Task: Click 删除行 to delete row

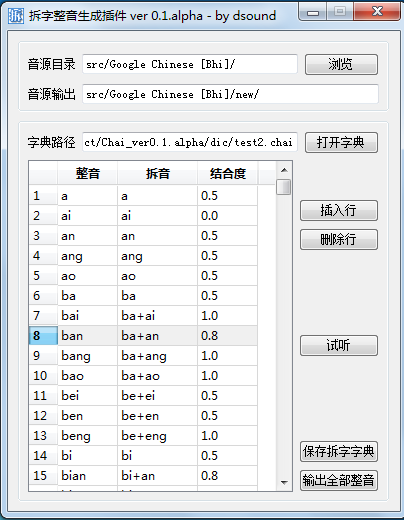Action: (x=339, y=239)
